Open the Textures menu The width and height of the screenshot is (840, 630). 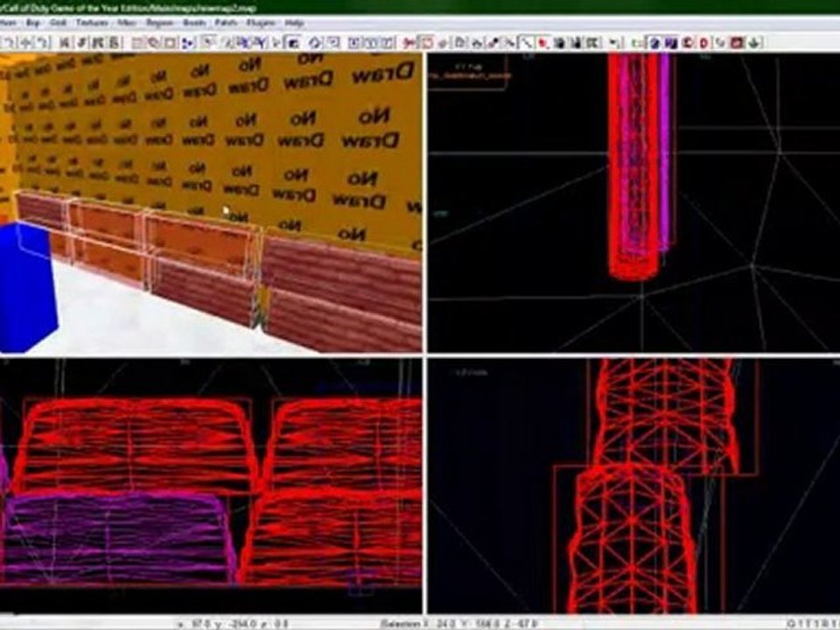92,23
